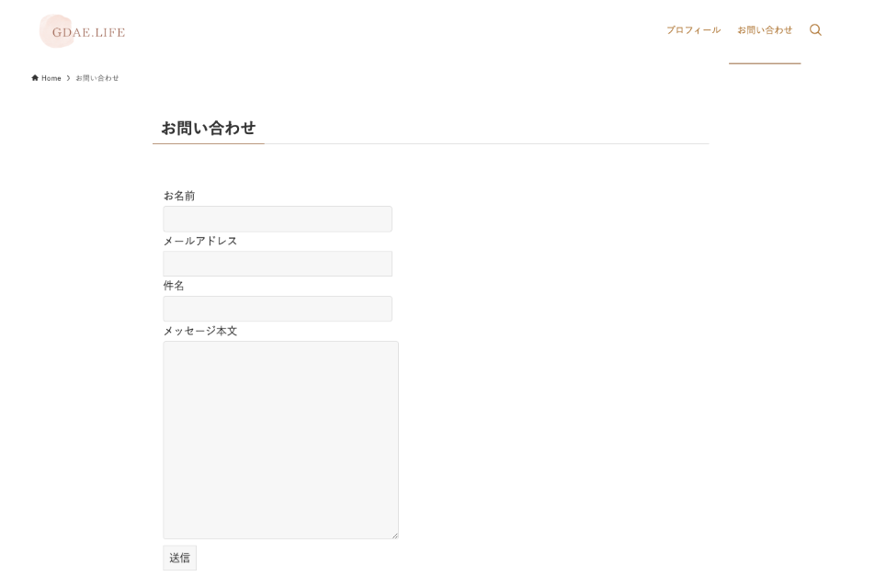
Task: Click the message textarea resize handle
Action: (x=394, y=535)
